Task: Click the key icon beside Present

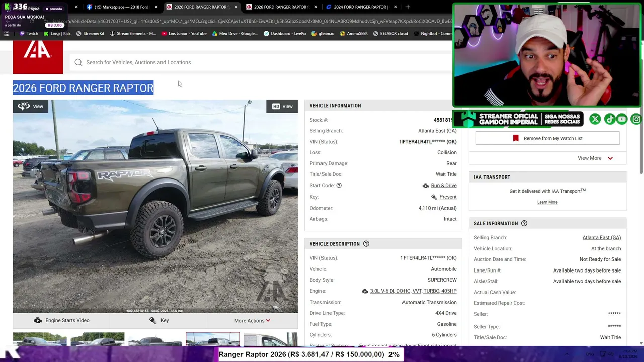Action: point(434,197)
